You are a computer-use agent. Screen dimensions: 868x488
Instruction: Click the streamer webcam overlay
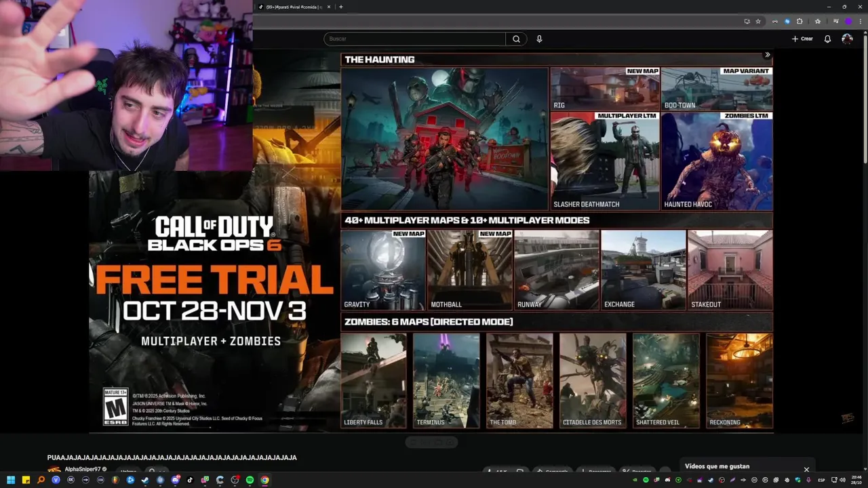[x=126, y=85]
